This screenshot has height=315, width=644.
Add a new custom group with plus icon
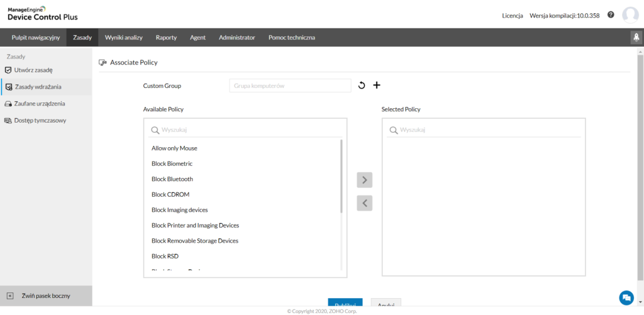tap(377, 86)
